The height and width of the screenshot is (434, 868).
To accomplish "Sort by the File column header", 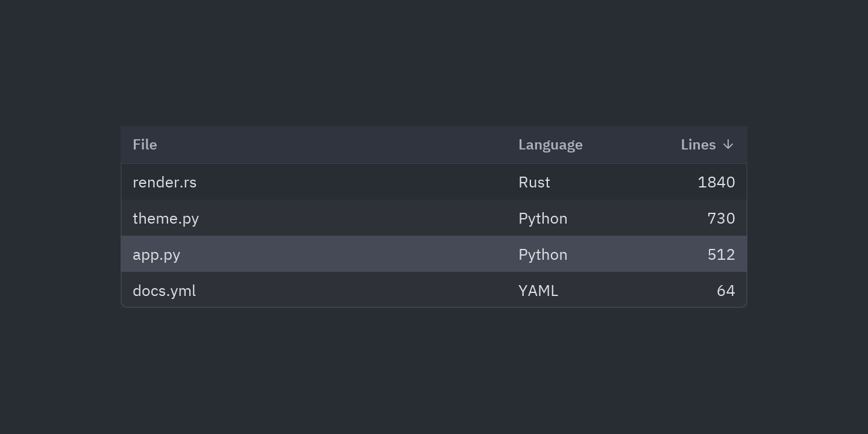I will (145, 145).
